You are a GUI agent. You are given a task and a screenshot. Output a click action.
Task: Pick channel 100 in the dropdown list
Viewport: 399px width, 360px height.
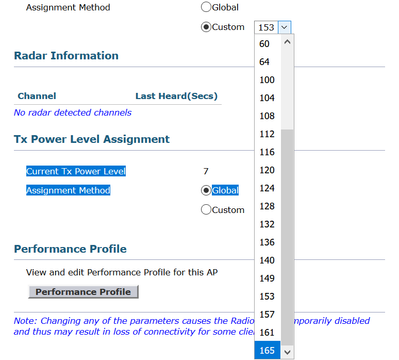tap(268, 80)
